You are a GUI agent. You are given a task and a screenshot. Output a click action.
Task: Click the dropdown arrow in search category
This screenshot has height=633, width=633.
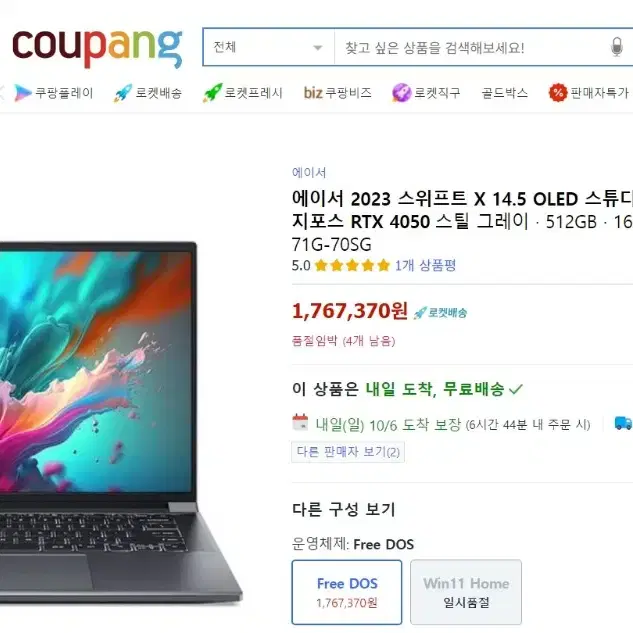[318, 48]
